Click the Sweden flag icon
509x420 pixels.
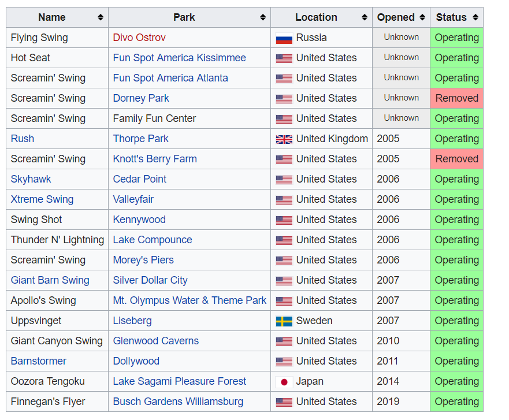[x=284, y=321]
